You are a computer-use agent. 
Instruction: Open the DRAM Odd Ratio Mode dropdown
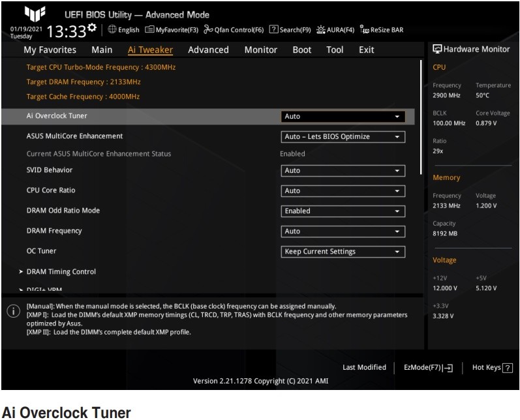tap(343, 211)
